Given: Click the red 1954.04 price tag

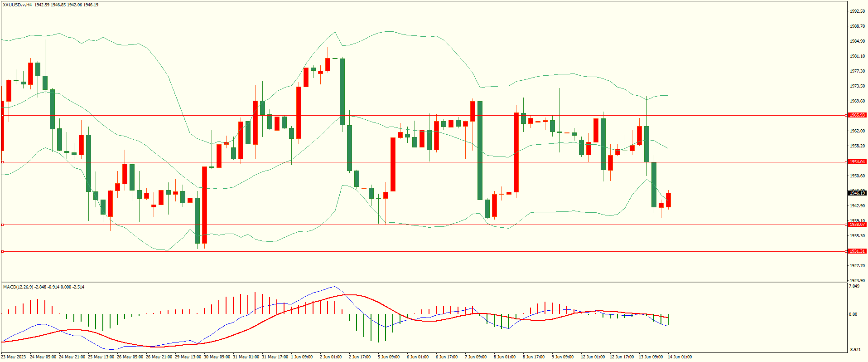Looking at the screenshot, I should tap(857, 162).
